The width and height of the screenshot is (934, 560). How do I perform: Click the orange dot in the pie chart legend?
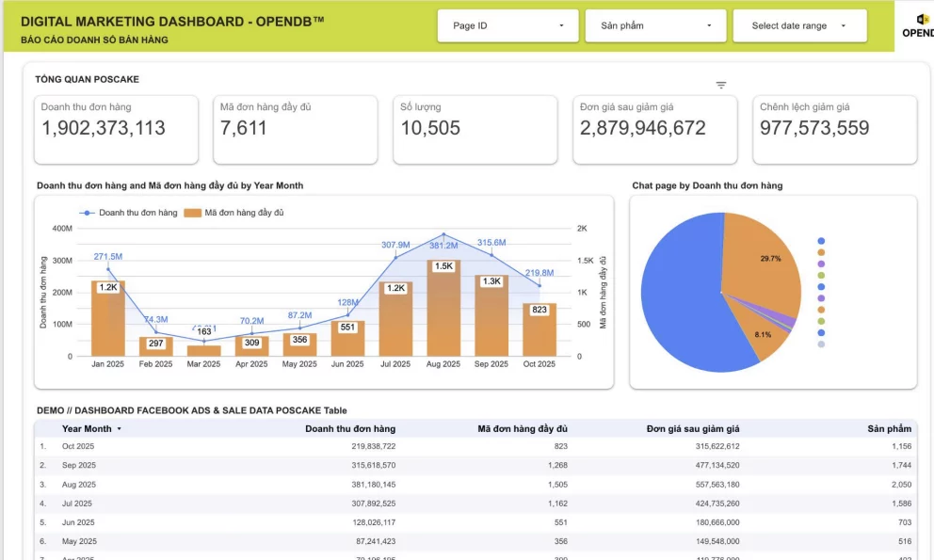coord(821,252)
